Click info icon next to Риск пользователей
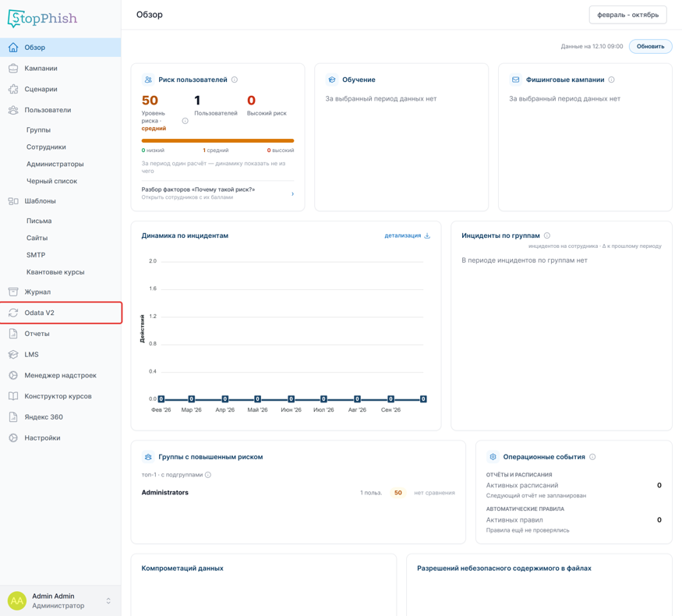The width and height of the screenshot is (682, 616). point(235,80)
